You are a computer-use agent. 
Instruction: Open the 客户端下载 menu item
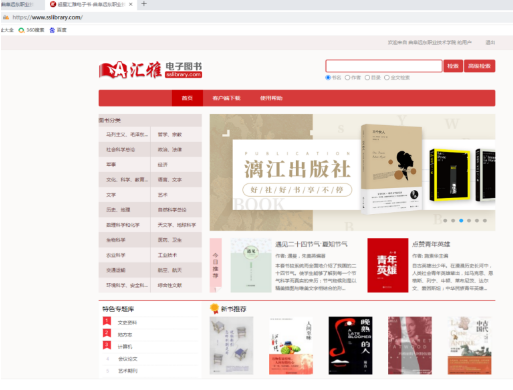coord(226,98)
